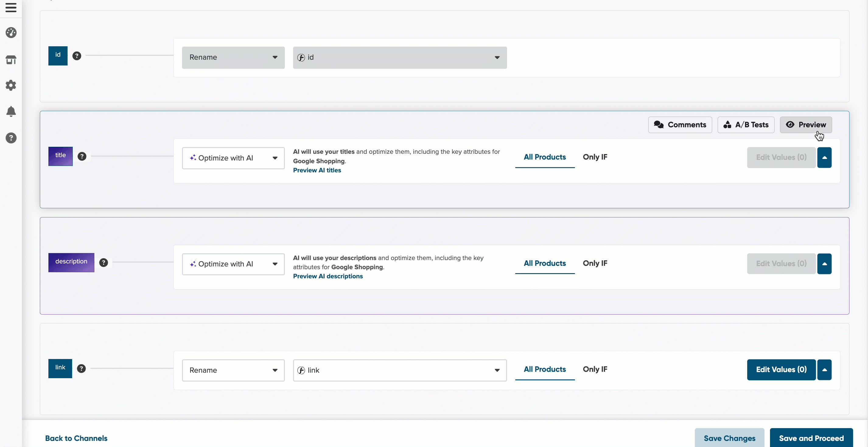This screenshot has width=868, height=447.
Task: Open Preview for the title field
Action: click(x=806, y=125)
